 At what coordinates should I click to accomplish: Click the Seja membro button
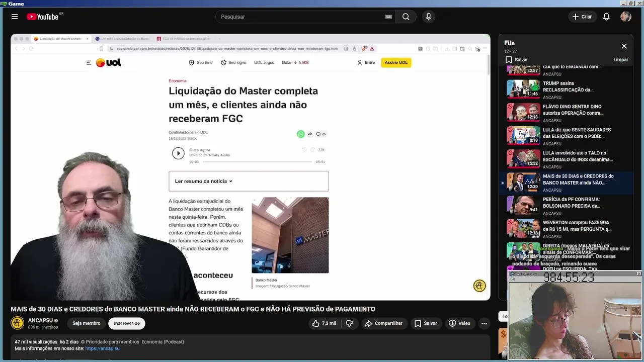click(86, 323)
